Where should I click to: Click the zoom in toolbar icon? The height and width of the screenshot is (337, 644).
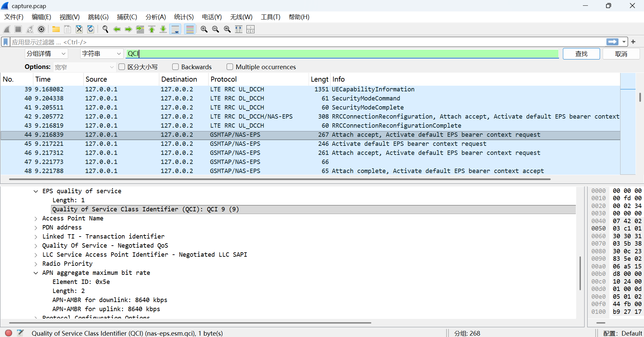(204, 30)
